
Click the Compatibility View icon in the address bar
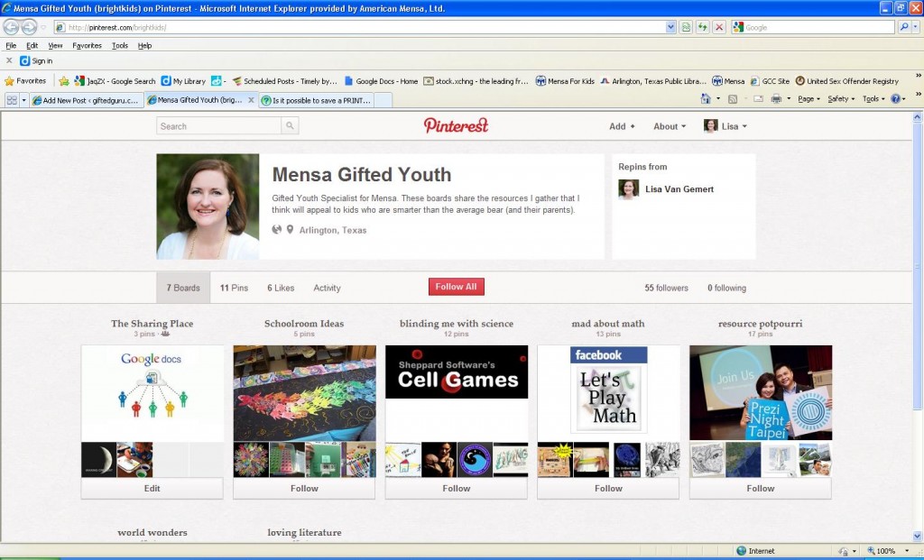(x=686, y=27)
